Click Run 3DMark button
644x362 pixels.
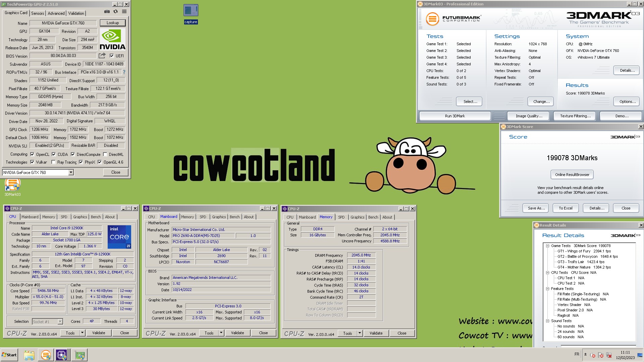(x=455, y=116)
